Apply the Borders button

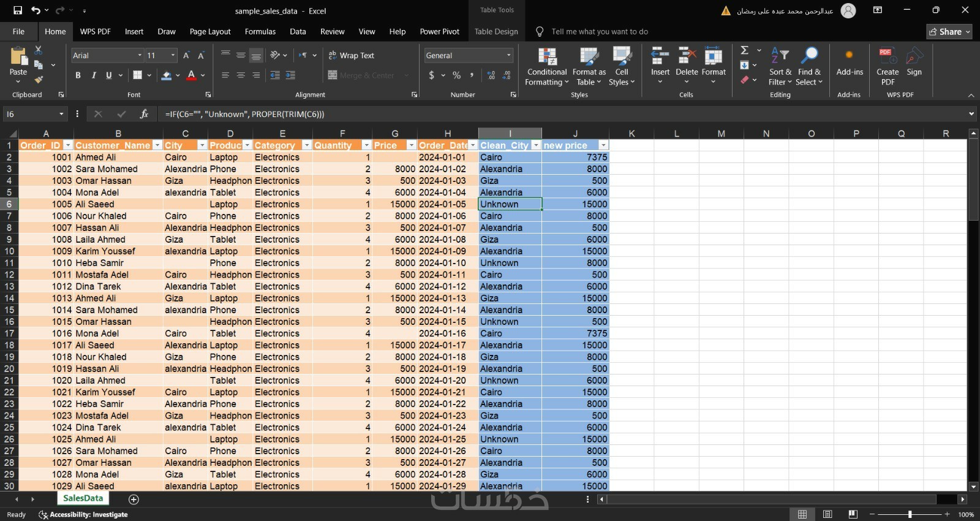pos(137,75)
